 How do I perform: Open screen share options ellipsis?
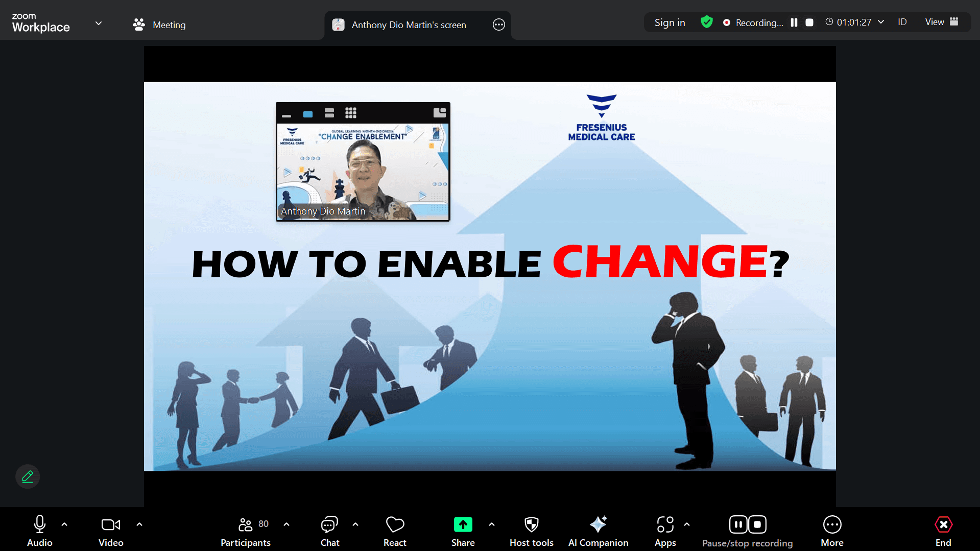(499, 25)
